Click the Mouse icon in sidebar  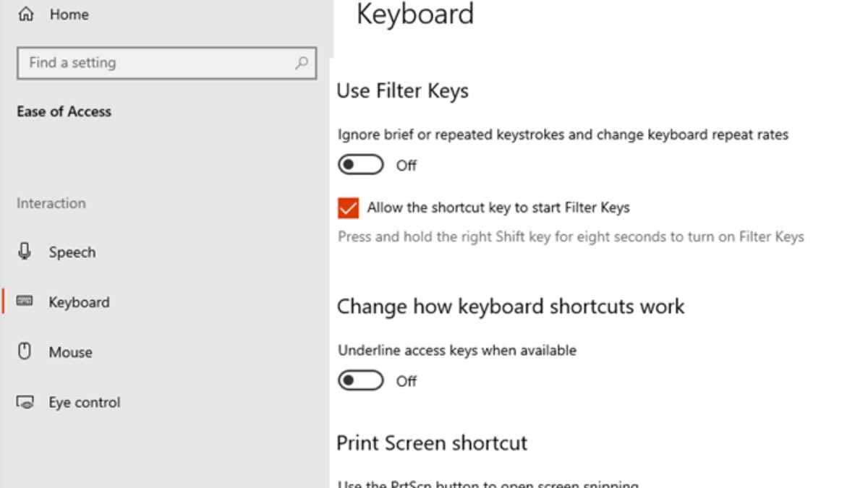(25, 352)
